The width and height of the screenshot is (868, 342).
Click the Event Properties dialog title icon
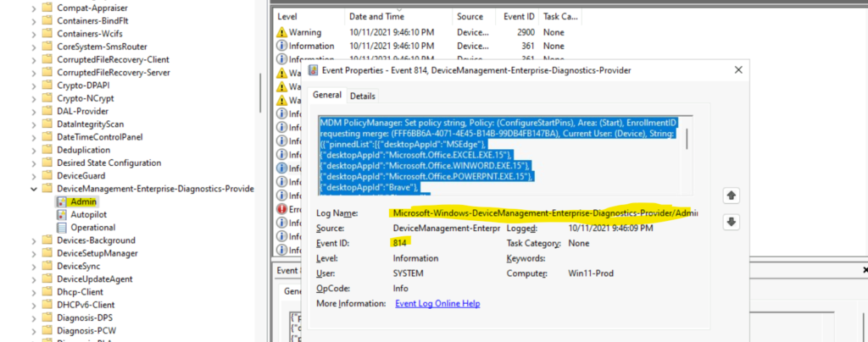(x=314, y=70)
